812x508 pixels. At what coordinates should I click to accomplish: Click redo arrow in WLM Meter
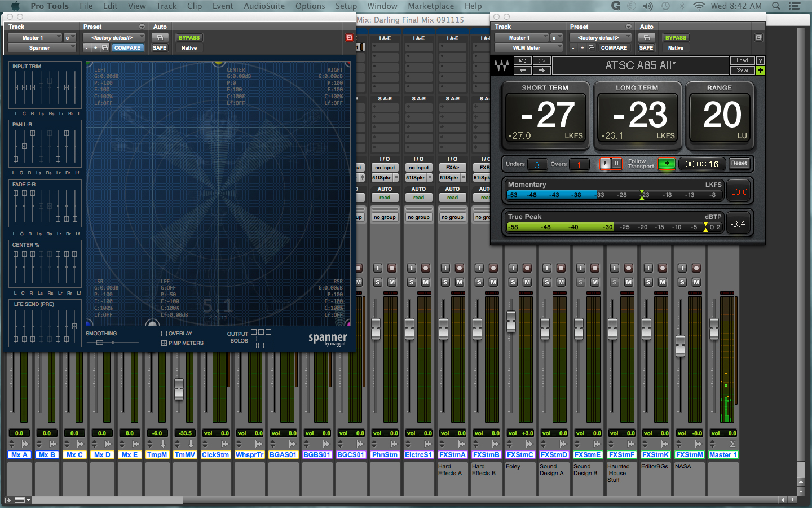(541, 60)
